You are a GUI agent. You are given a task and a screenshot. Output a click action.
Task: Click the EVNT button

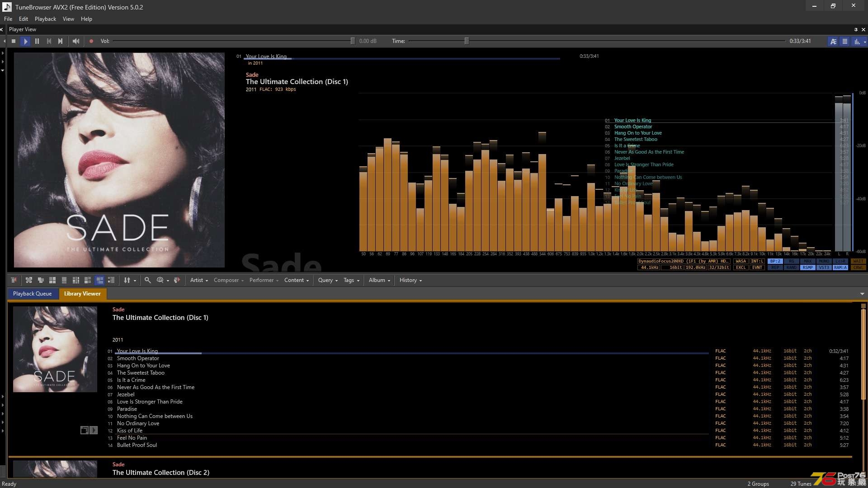(x=757, y=267)
